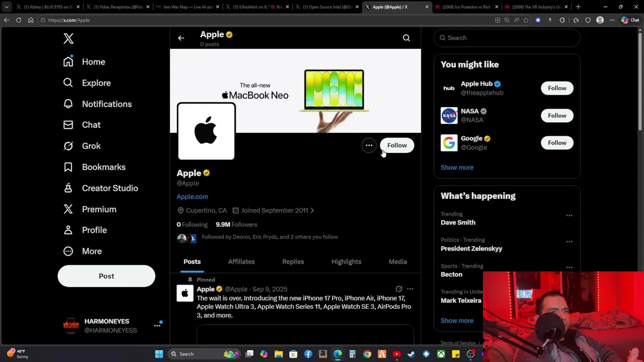644x362 pixels.
Task: Open Apple's profile picture
Action: click(206, 131)
